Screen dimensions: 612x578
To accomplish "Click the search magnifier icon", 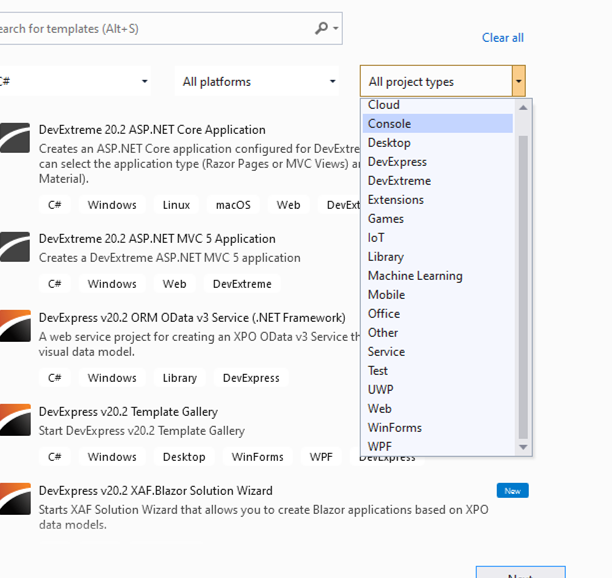I will (321, 28).
